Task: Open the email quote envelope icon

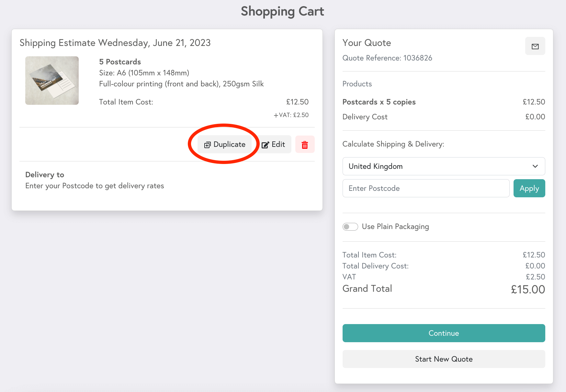Action: tap(535, 46)
